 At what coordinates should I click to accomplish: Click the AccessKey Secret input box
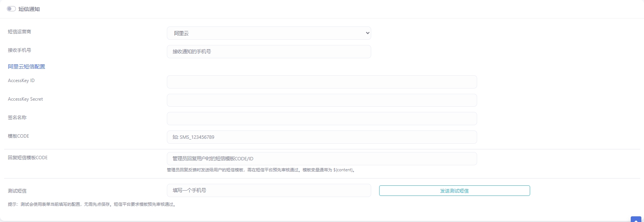(x=322, y=100)
